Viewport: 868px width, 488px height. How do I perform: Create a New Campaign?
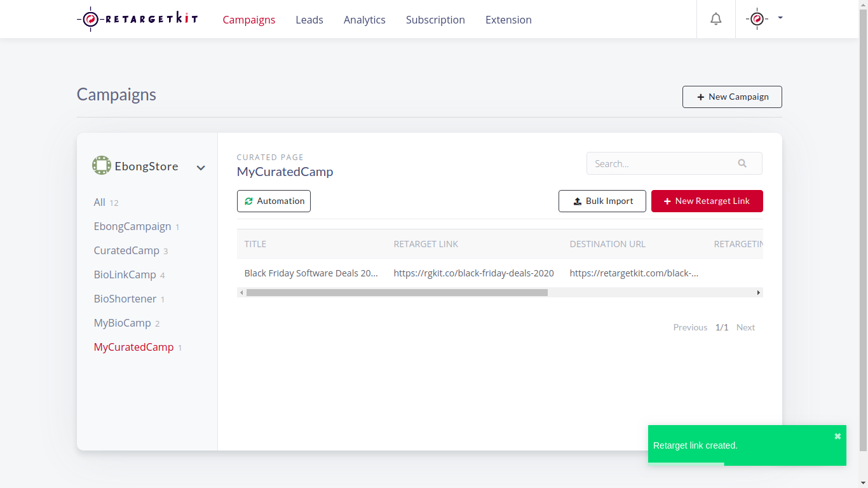732,97
